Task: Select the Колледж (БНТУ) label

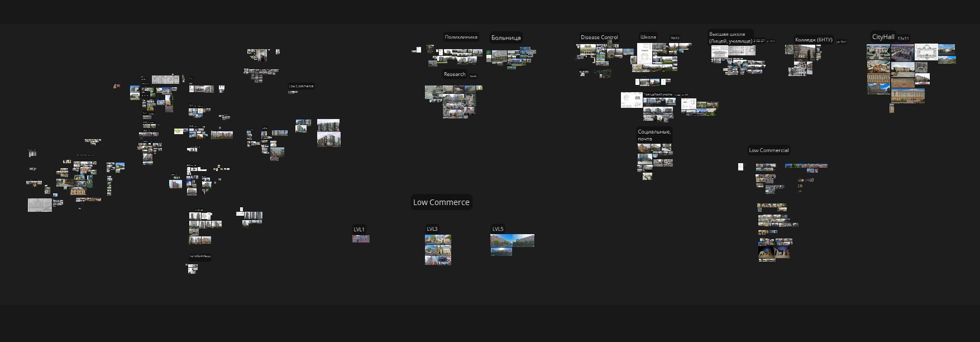Action: pos(813,40)
